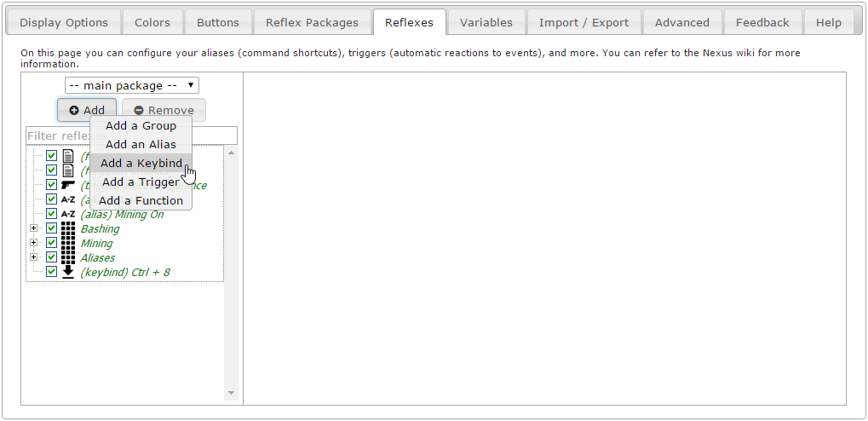Click the trigger gun icon in reflex list
This screenshot has width=868, height=421.
point(68,185)
